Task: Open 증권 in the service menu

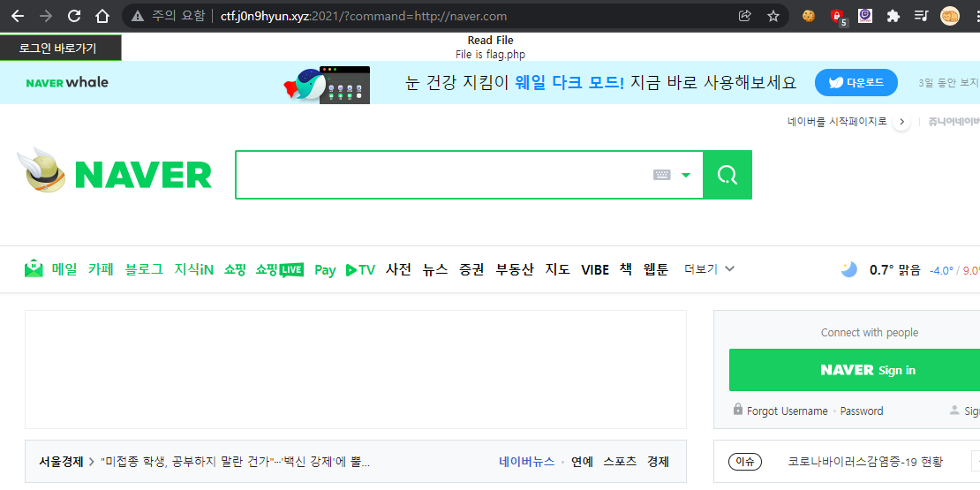Action: click(x=471, y=269)
